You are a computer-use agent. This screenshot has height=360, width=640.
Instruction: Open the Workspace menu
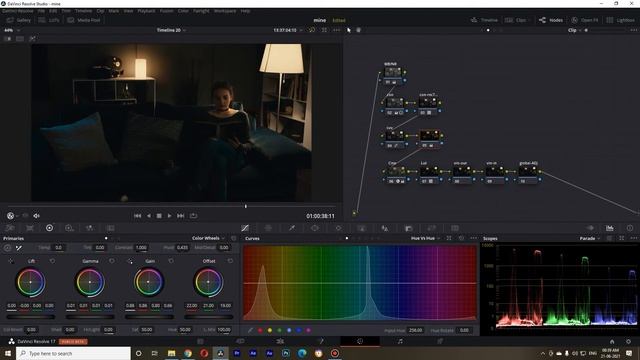coord(225,11)
